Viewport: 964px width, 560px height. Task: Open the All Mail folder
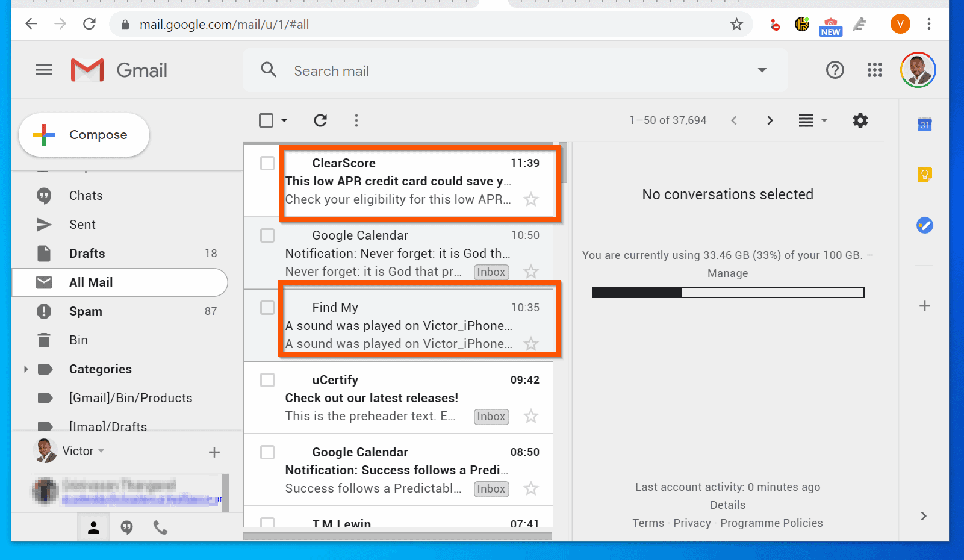pos(119,282)
